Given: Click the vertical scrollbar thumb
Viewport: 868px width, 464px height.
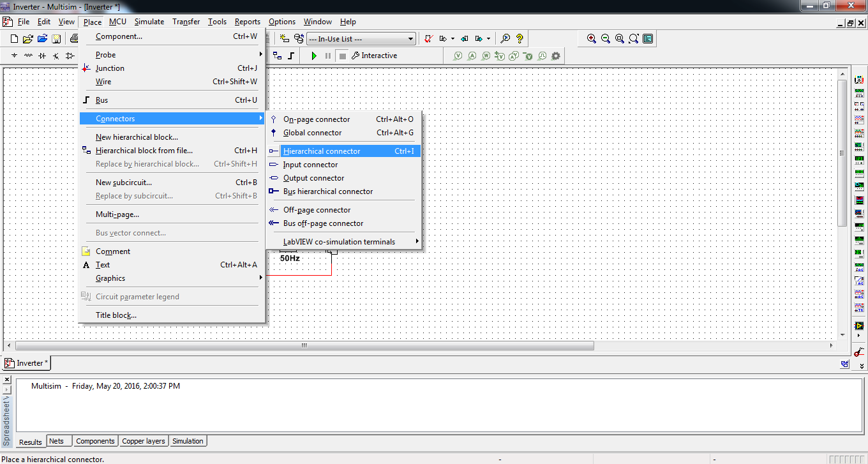Looking at the screenshot, I should coord(842,153).
